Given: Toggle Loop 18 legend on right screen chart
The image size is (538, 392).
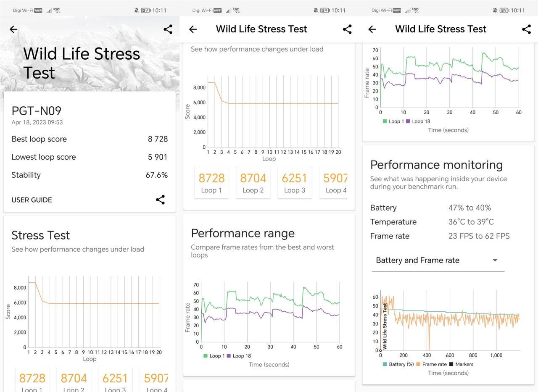Looking at the screenshot, I should 418,121.
